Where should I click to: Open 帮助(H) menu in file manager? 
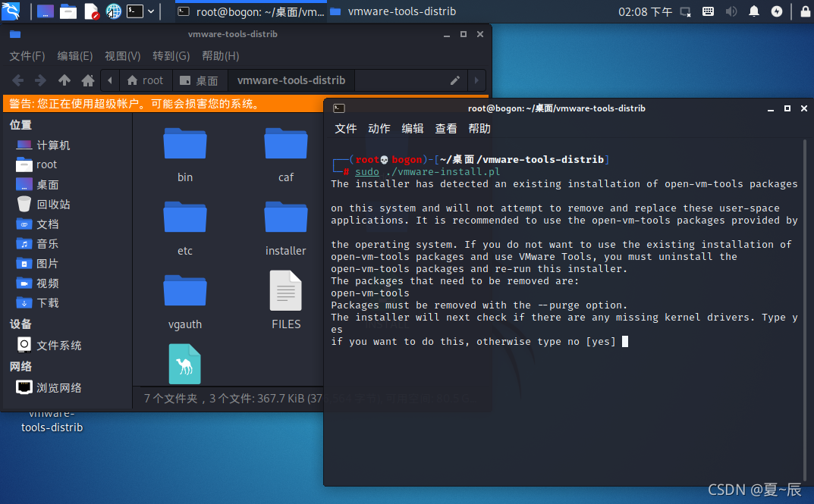[x=220, y=56]
